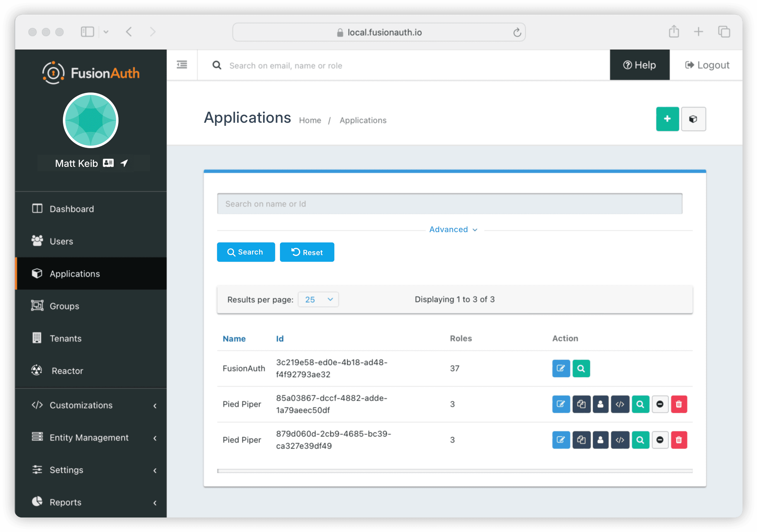Click the location arrow icon next to Matt Keib

124,163
